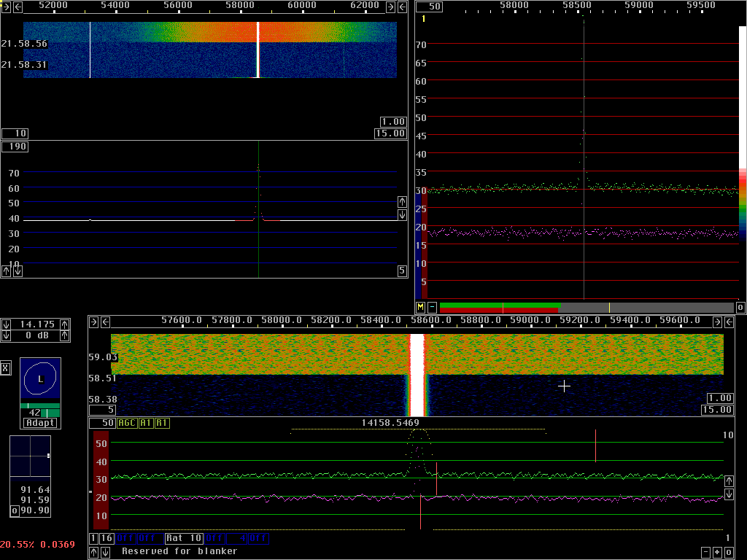
Task: Click the up arrow at the wide spectrum's right edge
Action: coord(402,202)
